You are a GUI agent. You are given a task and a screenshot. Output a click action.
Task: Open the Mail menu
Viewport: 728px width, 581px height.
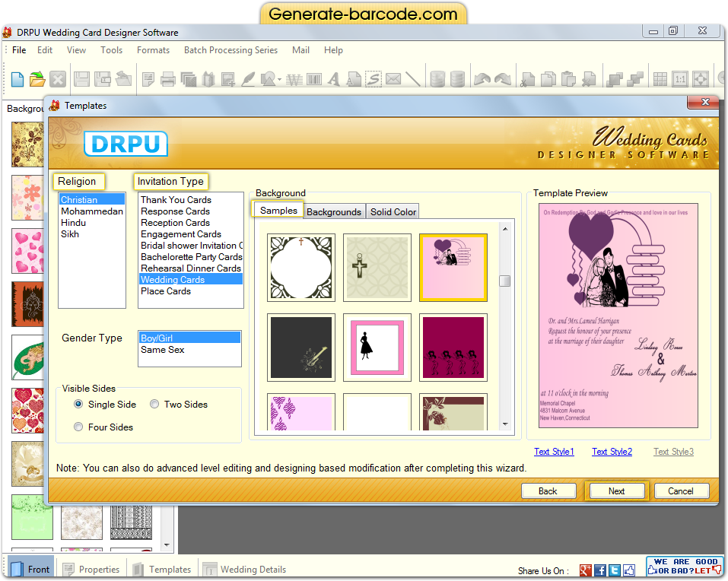[x=300, y=50]
